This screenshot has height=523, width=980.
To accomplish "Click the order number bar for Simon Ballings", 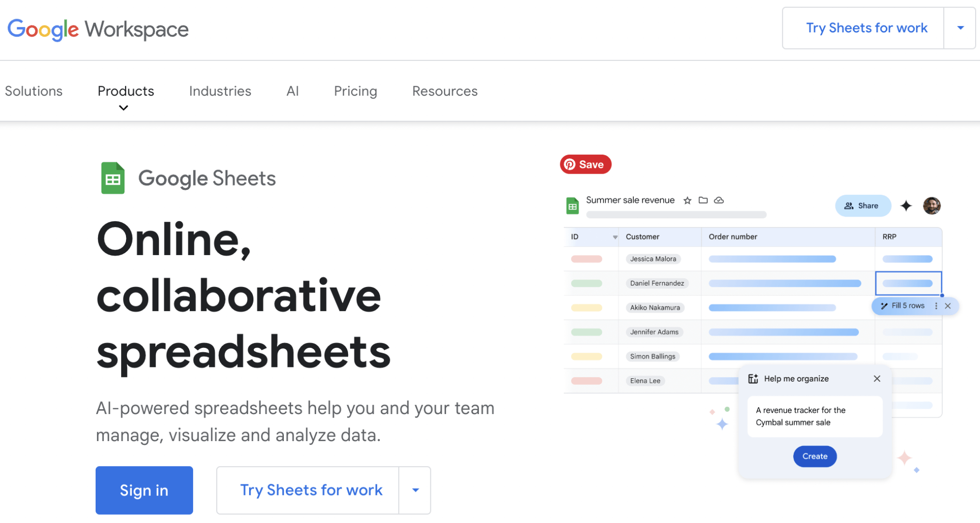I will point(783,356).
